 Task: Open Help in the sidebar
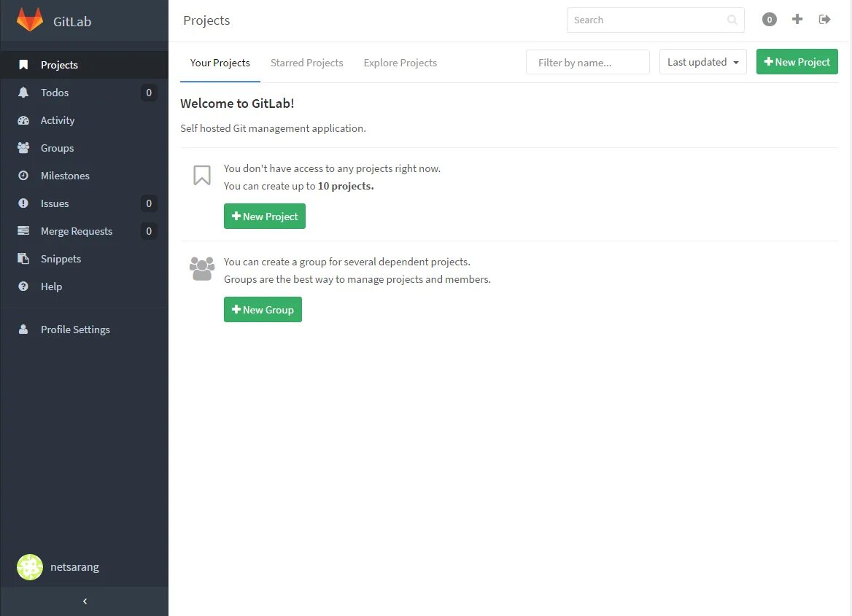(x=84, y=286)
